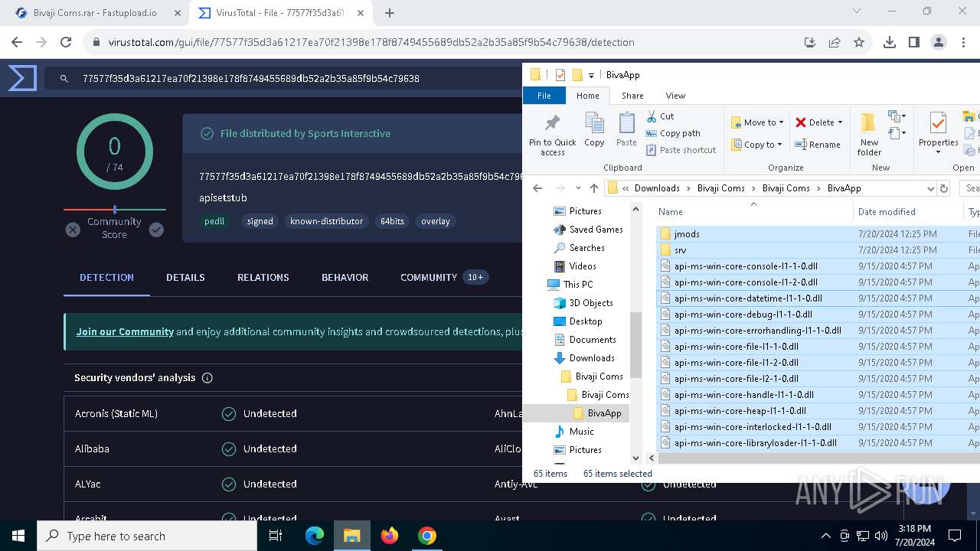Show hidden system tray icons
This screenshot has width=980, height=551.
tap(825, 536)
